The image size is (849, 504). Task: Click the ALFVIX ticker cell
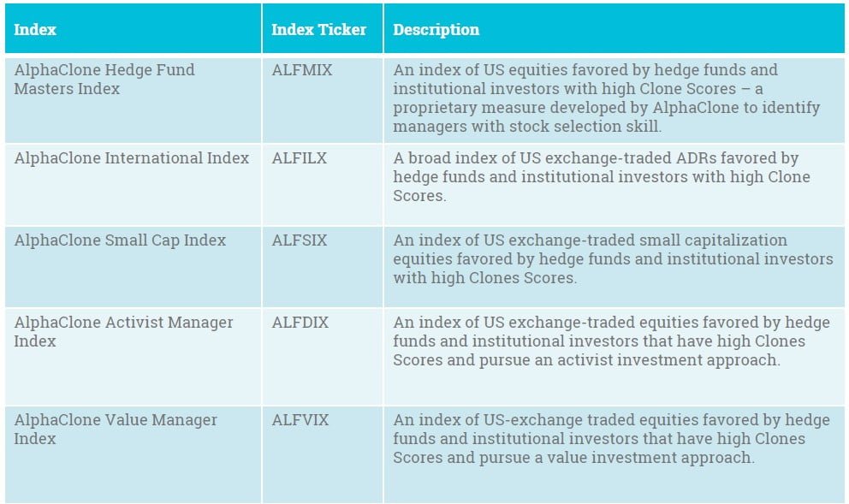300,420
